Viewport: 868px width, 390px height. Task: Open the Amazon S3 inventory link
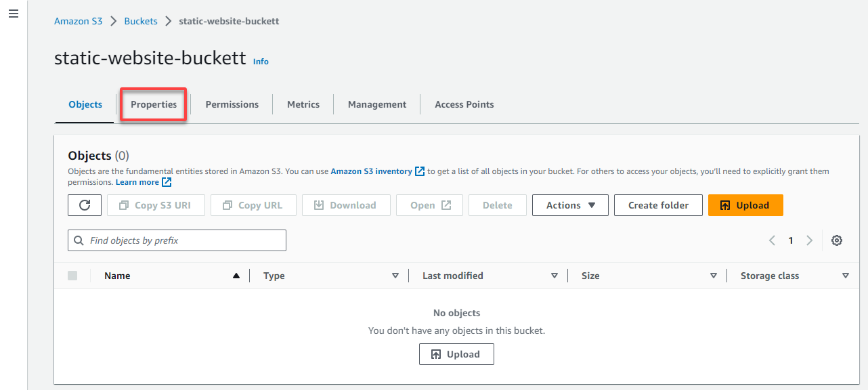(371, 171)
